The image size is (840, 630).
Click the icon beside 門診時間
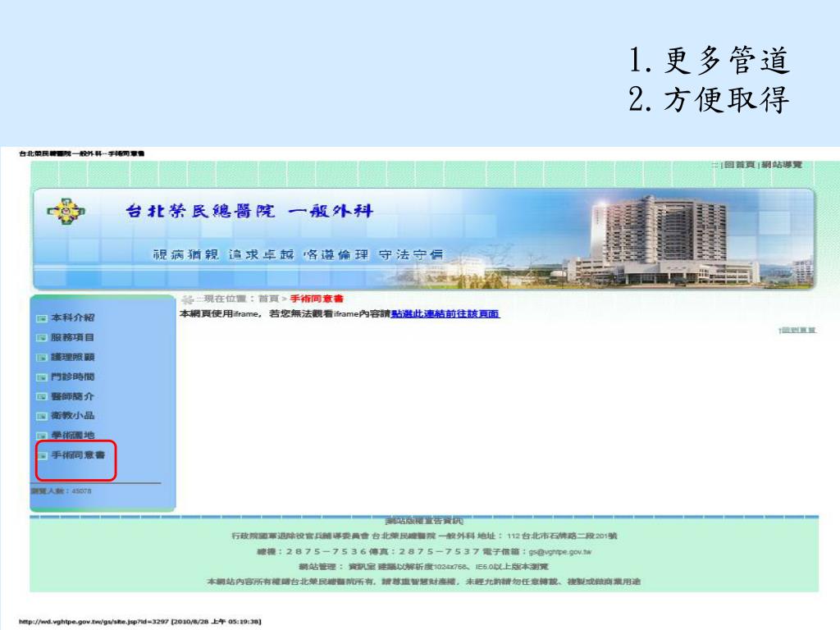click(x=42, y=377)
